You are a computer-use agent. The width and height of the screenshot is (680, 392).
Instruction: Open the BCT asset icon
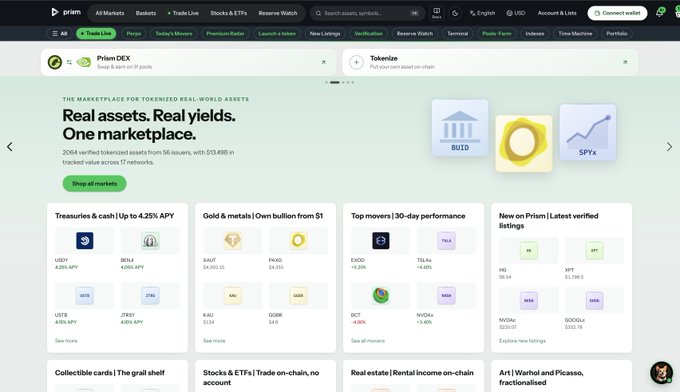click(x=380, y=295)
